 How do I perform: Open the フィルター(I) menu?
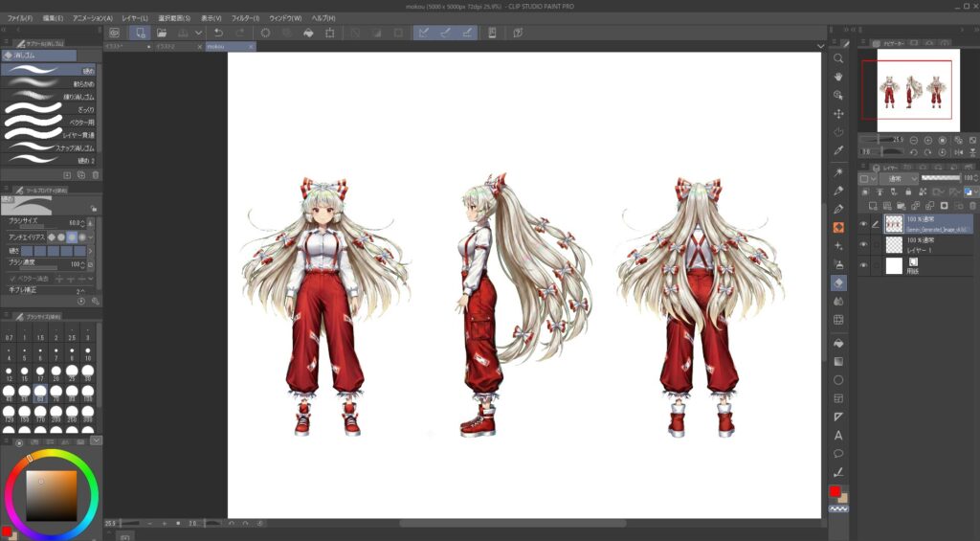243,18
